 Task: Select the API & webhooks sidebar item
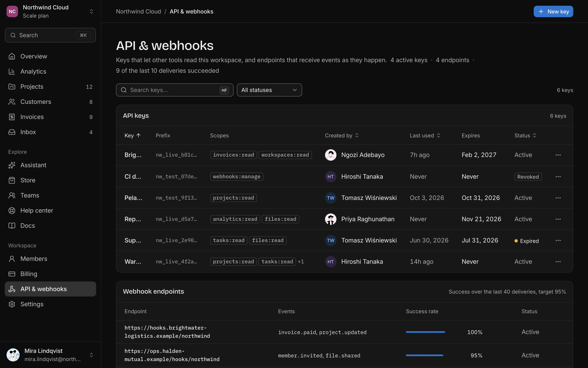point(50,289)
